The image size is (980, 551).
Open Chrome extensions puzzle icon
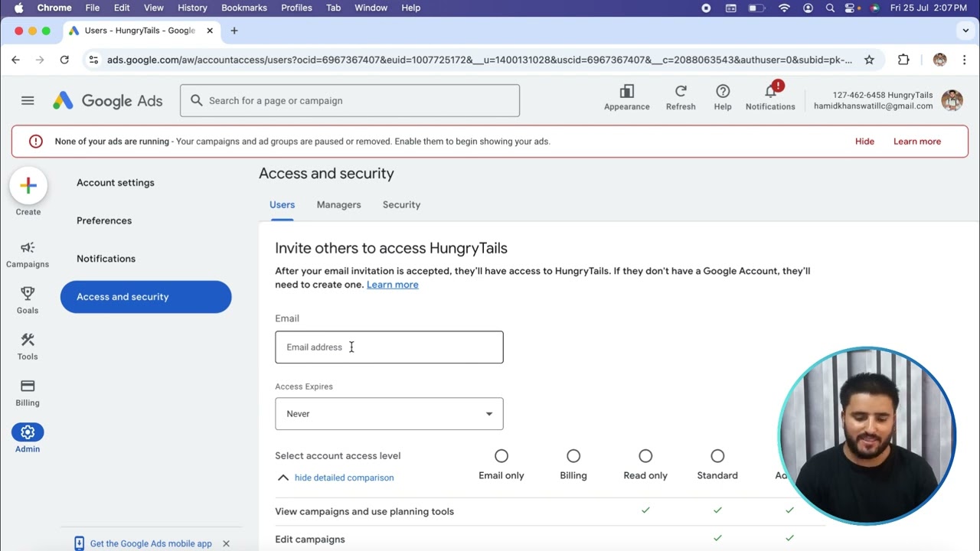click(903, 60)
